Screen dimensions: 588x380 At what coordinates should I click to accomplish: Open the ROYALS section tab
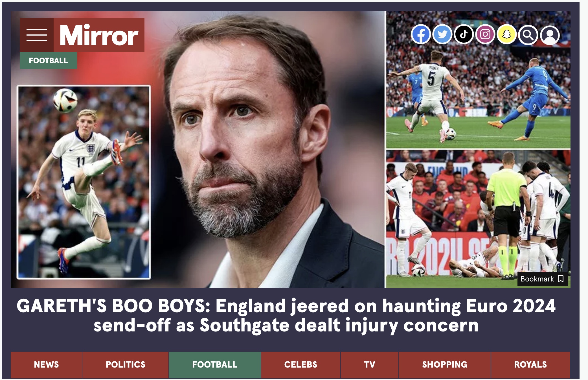tap(530, 365)
